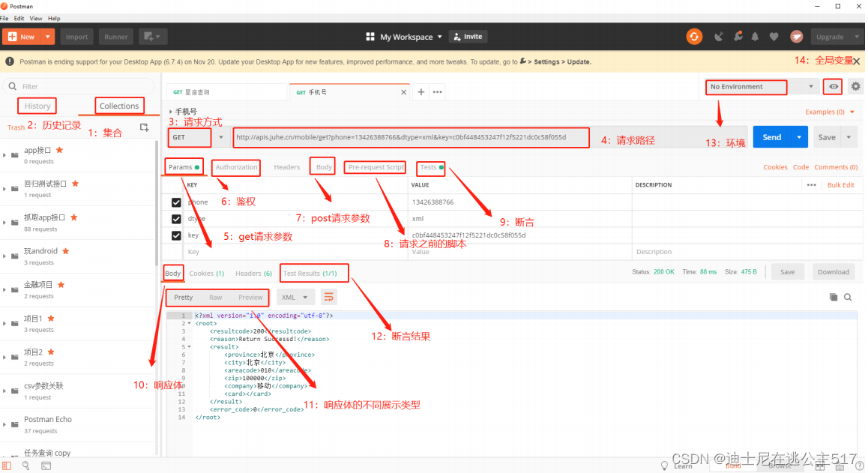Open the Pre-request Script tab

click(x=376, y=167)
